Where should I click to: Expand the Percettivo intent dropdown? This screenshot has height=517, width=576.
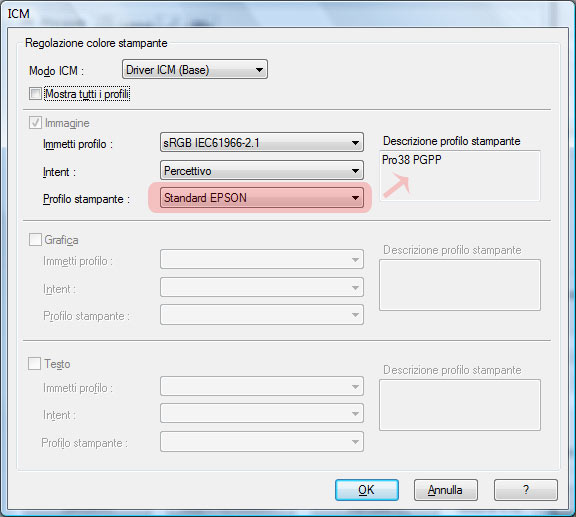262,170
